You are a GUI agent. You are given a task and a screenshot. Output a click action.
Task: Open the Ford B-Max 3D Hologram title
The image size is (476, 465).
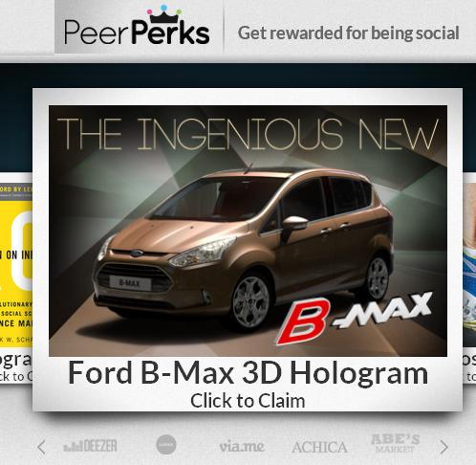(x=248, y=372)
